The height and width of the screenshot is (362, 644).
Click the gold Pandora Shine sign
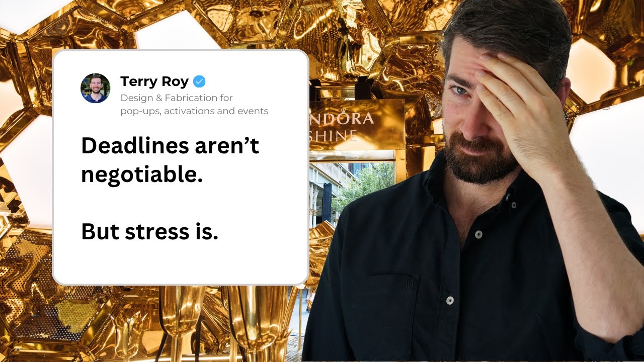pyautogui.click(x=357, y=125)
